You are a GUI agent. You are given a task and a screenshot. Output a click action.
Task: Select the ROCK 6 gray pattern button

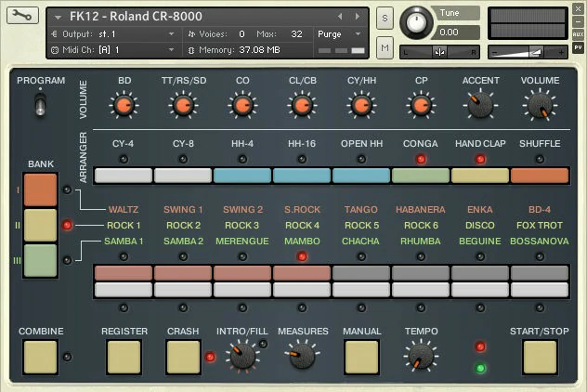[421, 273]
